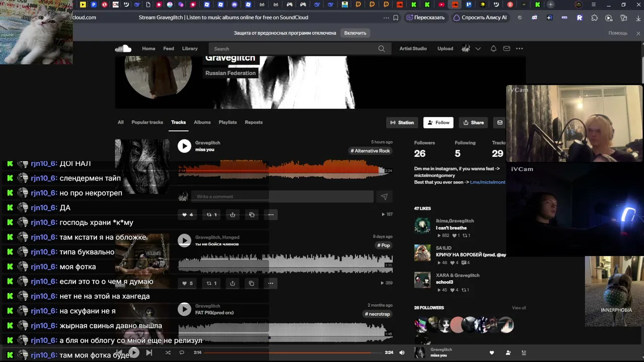Seek within the ты не бойся членов waveform

click(x=285, y=264)
